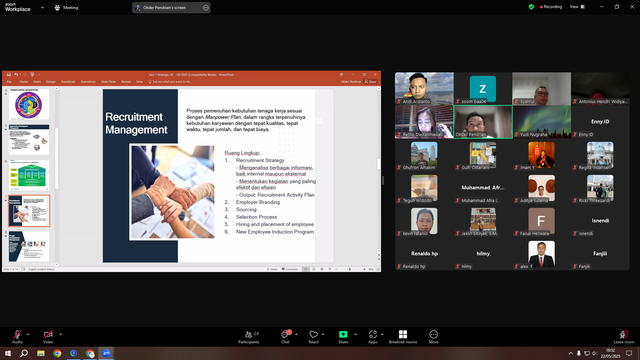Open the Participants panel

coord(249,337)
